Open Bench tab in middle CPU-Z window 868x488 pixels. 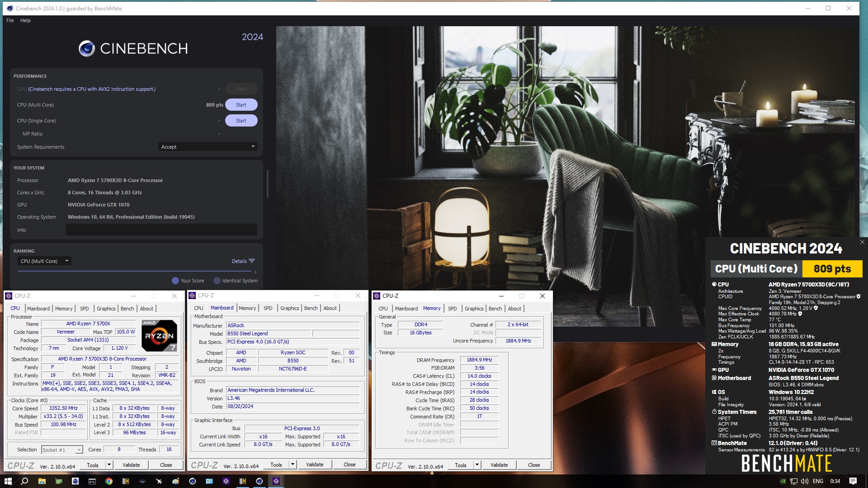point(311,308)
